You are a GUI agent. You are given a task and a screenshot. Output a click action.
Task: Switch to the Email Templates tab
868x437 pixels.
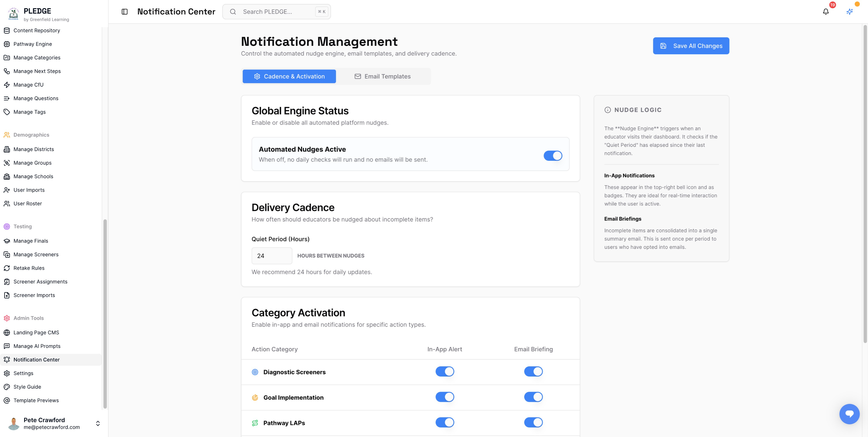pos(383,76)
